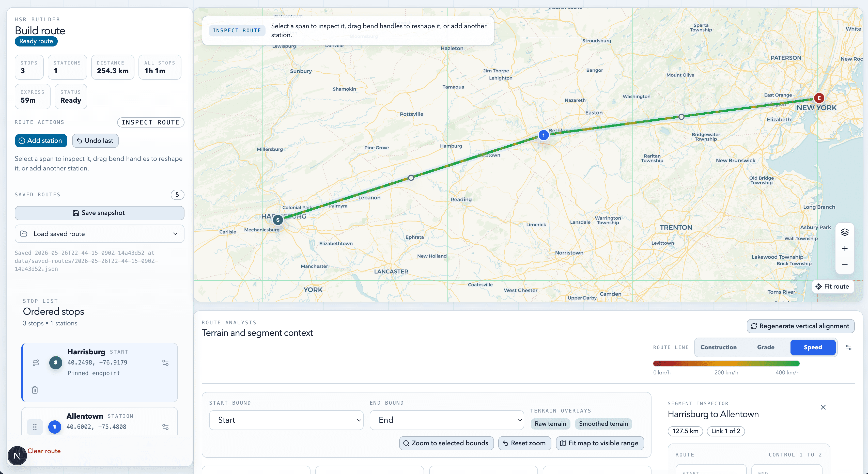
Task: Zoom out the map with minus icon
Action: click(844, 265)
